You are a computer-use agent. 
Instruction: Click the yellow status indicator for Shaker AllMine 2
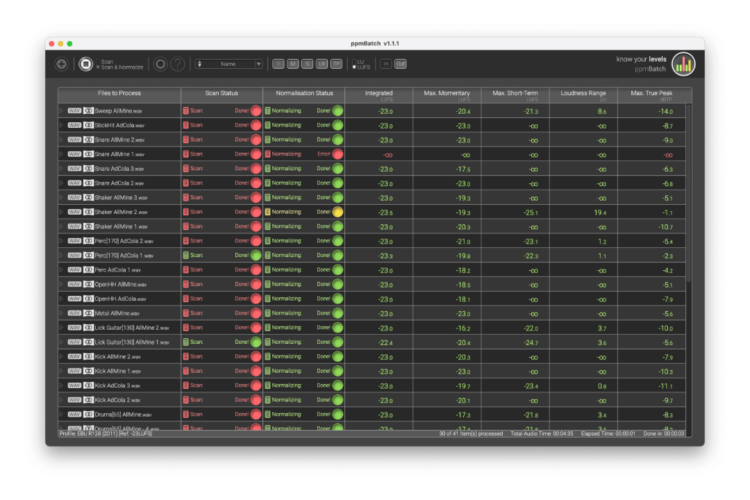(338, 213)
